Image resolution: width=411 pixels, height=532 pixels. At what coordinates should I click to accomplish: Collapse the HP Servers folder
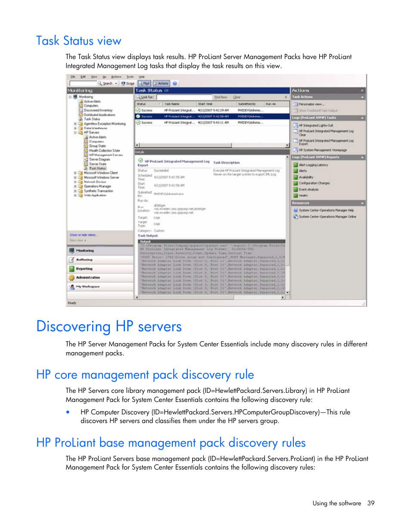pos(75,133)
